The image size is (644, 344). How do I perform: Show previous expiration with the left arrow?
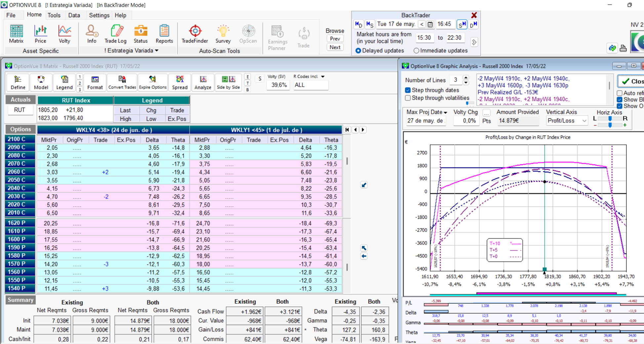355,130
